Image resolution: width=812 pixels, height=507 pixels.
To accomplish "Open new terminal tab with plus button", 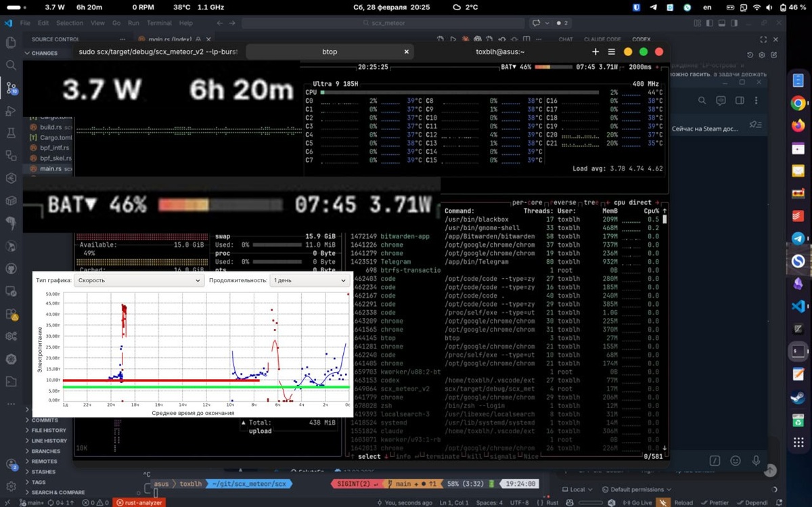I will pyautogui.click(x=595, y=51).
